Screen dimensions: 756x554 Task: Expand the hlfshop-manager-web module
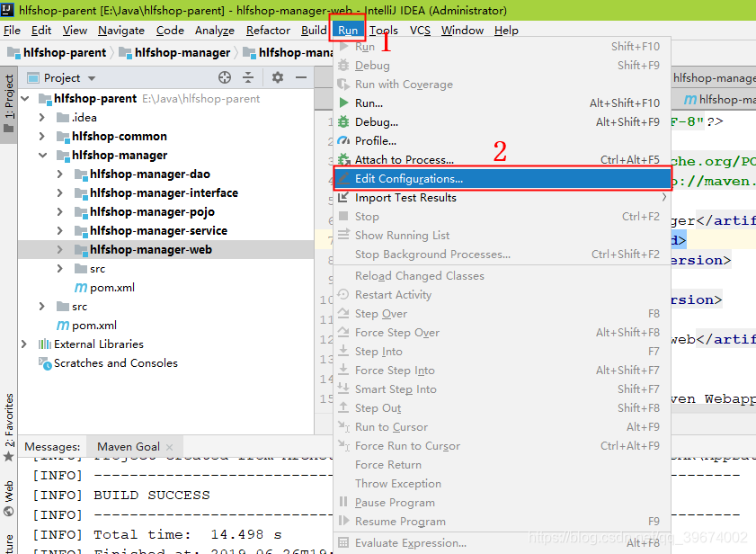[60, 249]
